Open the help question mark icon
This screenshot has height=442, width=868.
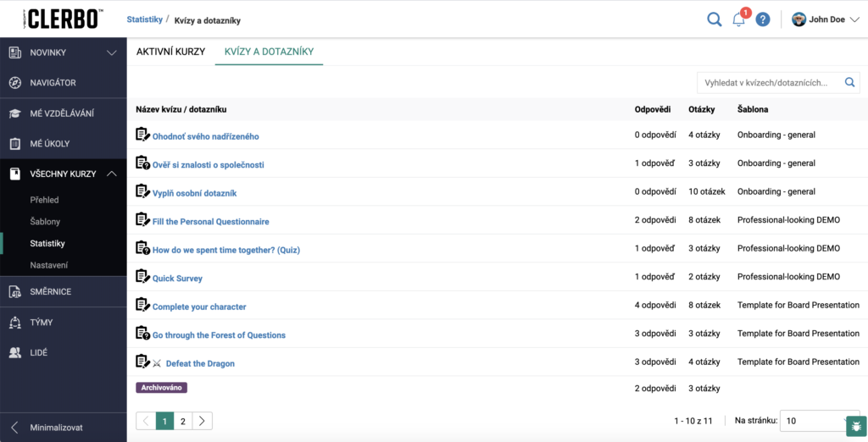(763, 20)
